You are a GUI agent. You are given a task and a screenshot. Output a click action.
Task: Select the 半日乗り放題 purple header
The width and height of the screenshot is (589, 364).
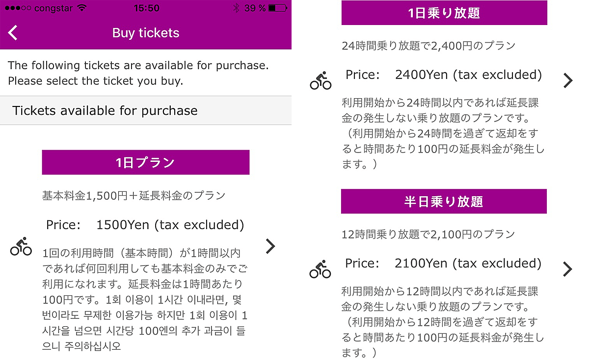click(x=444, y=201)
